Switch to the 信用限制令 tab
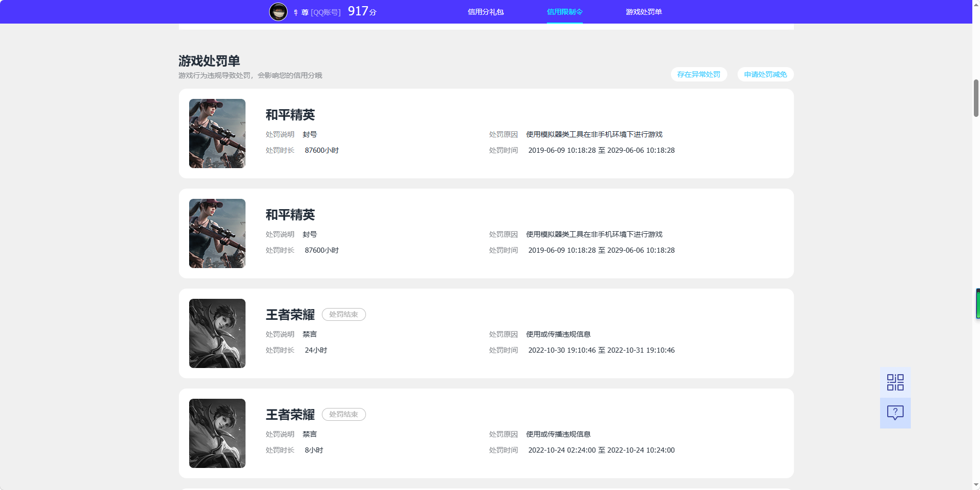This screenshot has height=490, width=980. [x=564, y=12]
